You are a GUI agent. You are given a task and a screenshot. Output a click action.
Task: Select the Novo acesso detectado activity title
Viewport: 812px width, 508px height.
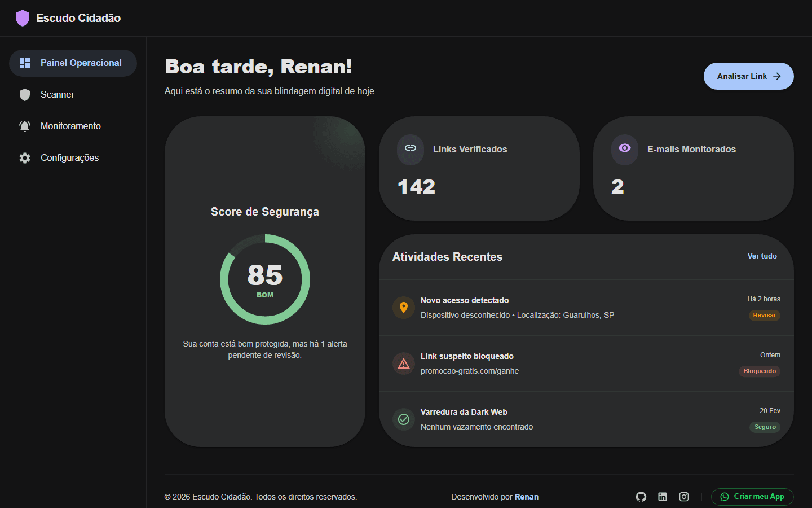[465, 300]
